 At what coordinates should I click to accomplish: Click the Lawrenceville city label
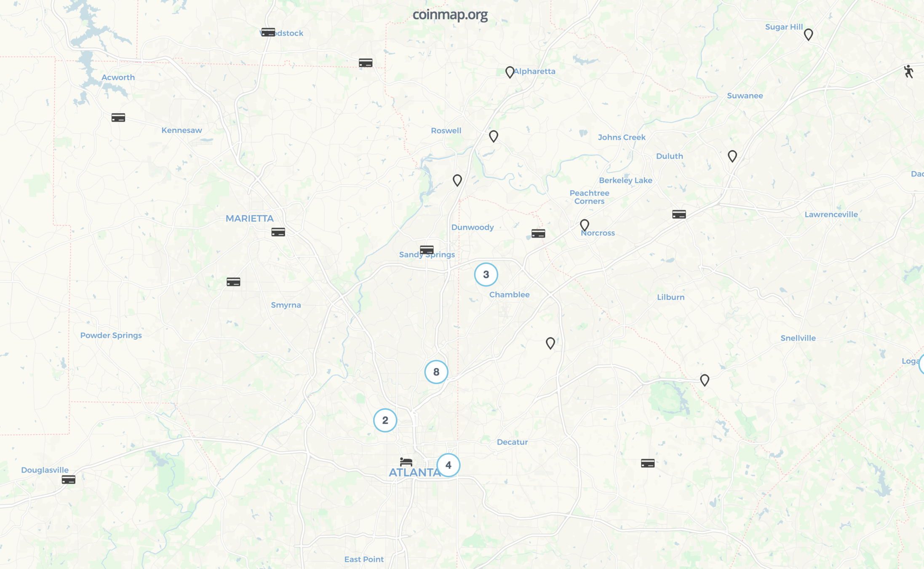coord(831,215)
